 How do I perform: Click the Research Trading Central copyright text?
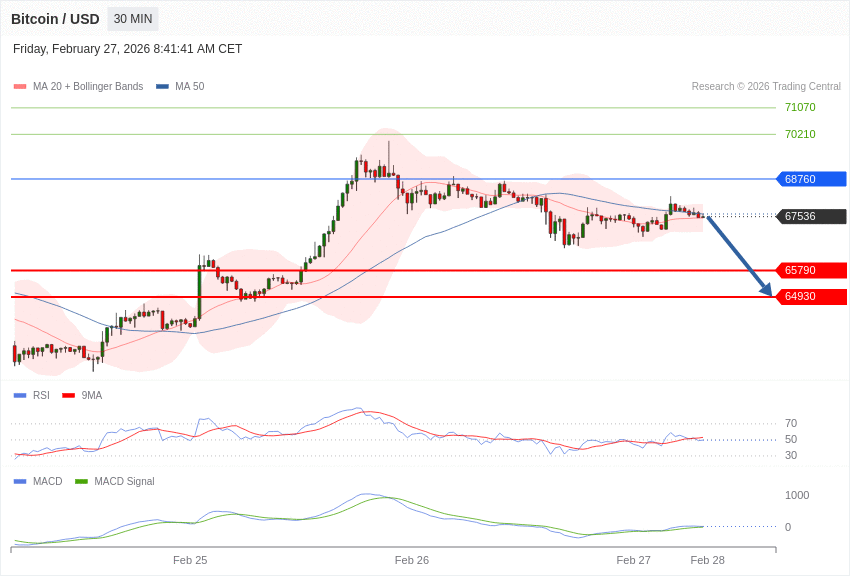click(766, 87)
